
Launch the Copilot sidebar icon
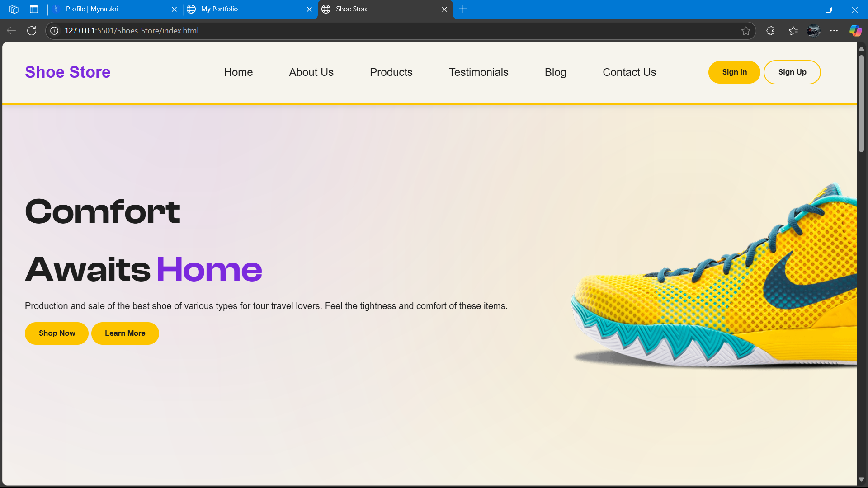[855, 31]
